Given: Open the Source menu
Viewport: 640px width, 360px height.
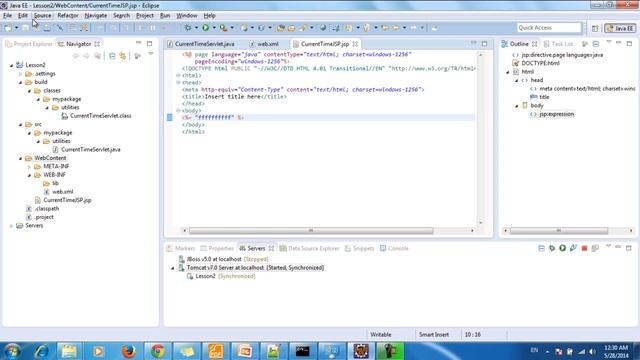Looking at the screenshot, I should [x=42, y=16].
